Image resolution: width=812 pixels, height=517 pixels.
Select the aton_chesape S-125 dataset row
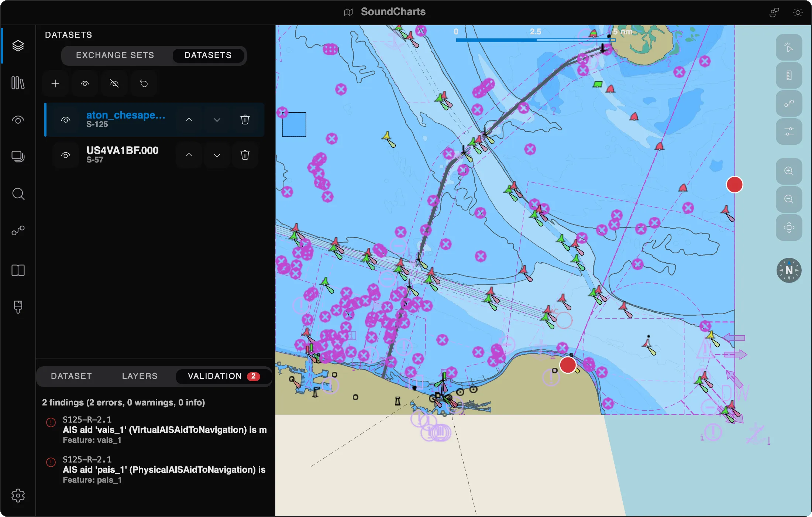(154, 120)
